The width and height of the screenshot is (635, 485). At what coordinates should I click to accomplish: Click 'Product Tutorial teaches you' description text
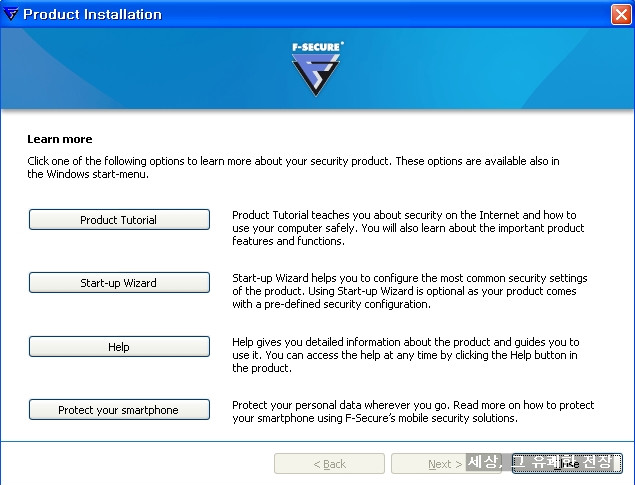(408, 228)
